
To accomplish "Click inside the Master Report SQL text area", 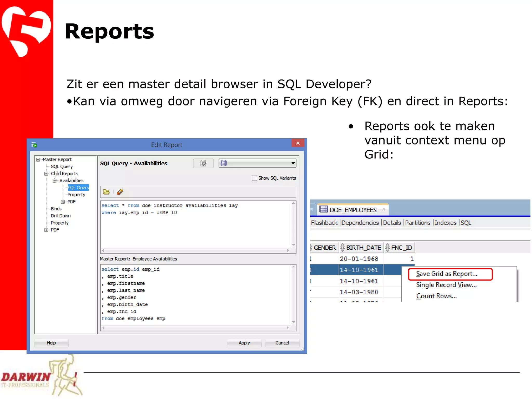I will coord(196,295).
